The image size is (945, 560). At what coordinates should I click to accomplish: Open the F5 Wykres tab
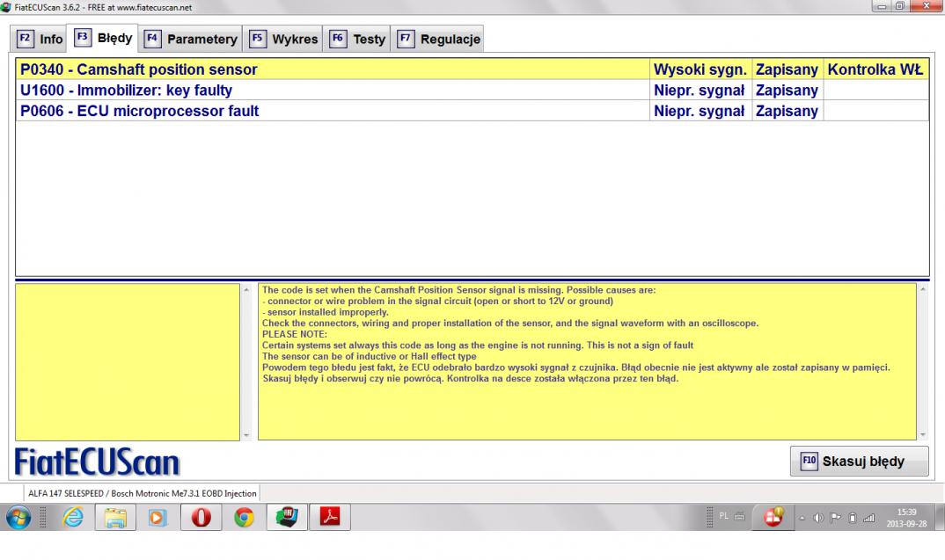coord(282,40)
